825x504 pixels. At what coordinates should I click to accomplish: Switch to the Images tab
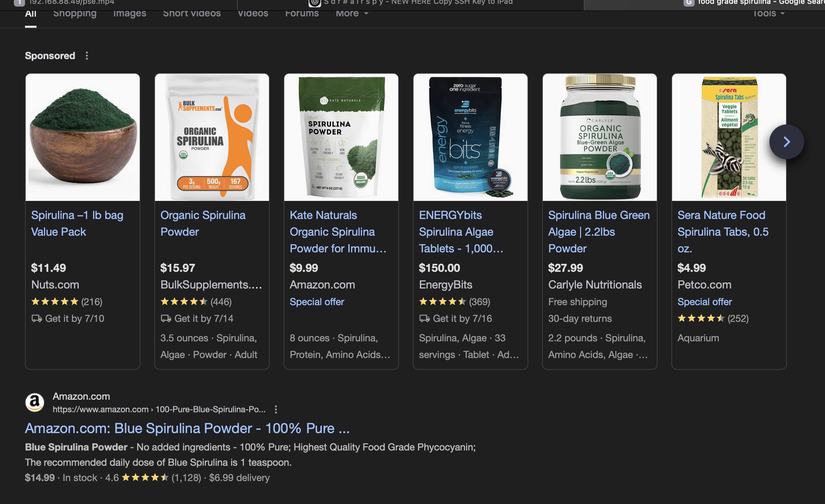pyautogui.click(x=130, y=13)
